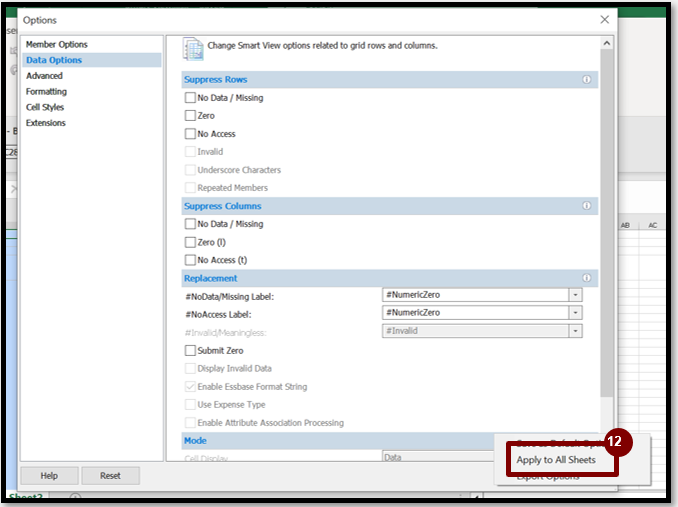Click the grid options header icon

point(193,48)
